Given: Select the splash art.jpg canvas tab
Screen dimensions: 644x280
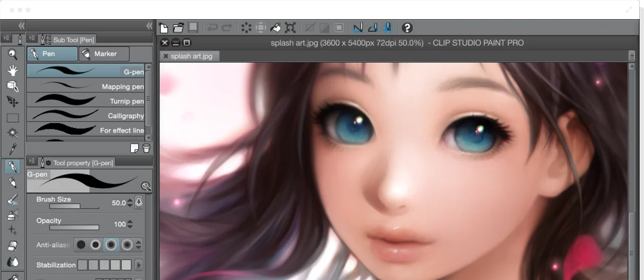Looking at the screenshot, I should pyautogui.click(x=191, y=56).
